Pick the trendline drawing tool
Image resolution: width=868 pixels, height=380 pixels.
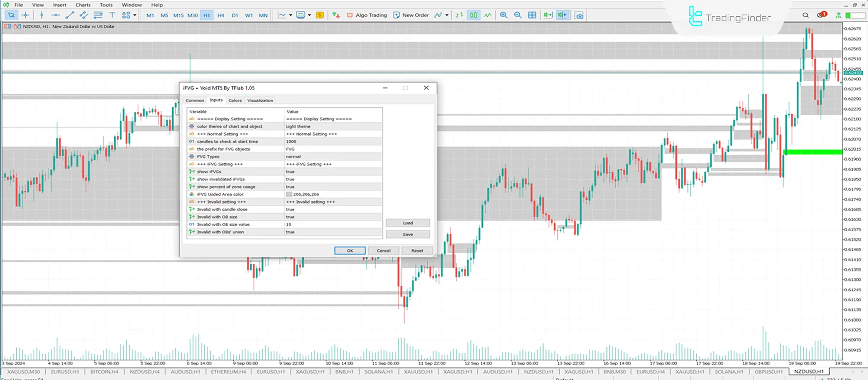70,15
